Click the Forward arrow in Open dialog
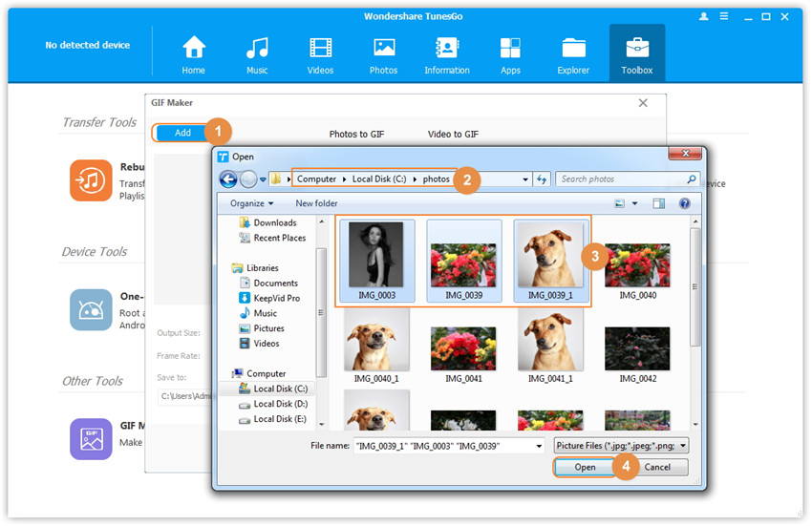 (x=248, y=179)
